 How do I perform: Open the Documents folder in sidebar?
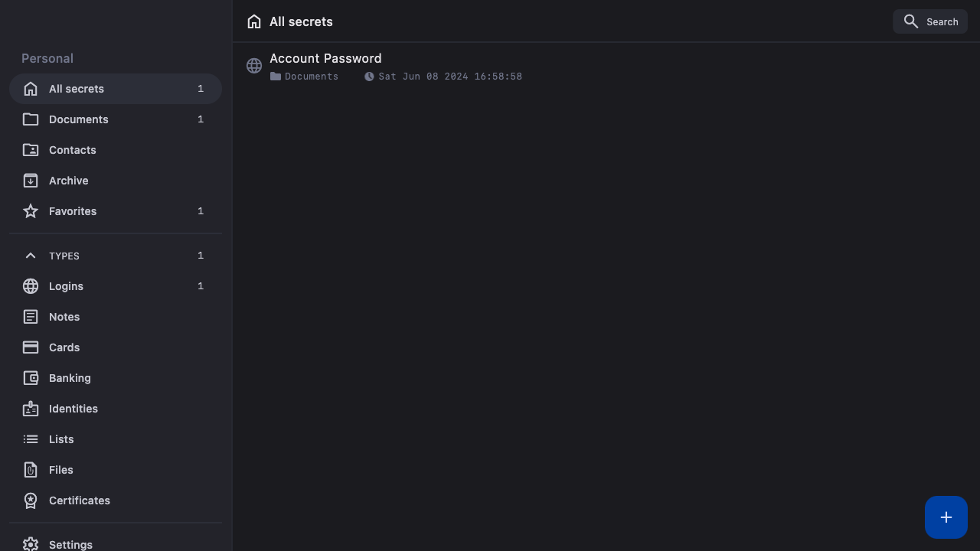pos(78,119)
